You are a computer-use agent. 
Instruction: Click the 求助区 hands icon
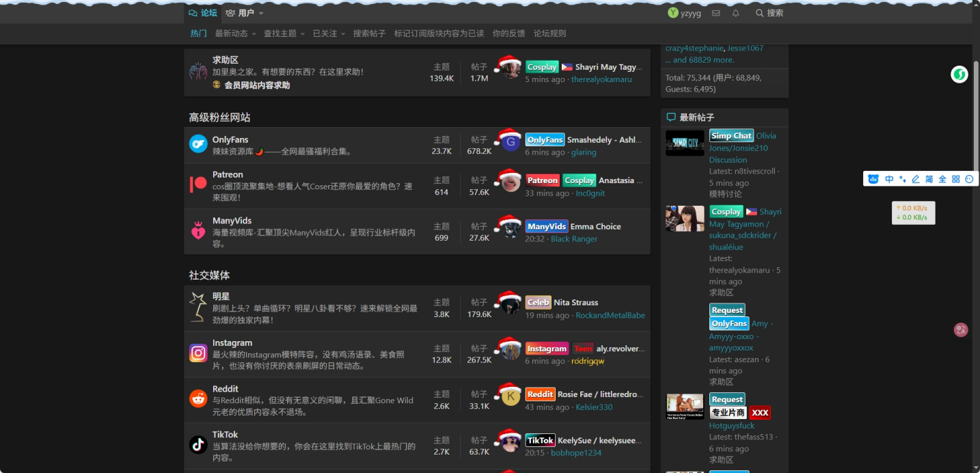pyautogui.click(x=198, y=71)
